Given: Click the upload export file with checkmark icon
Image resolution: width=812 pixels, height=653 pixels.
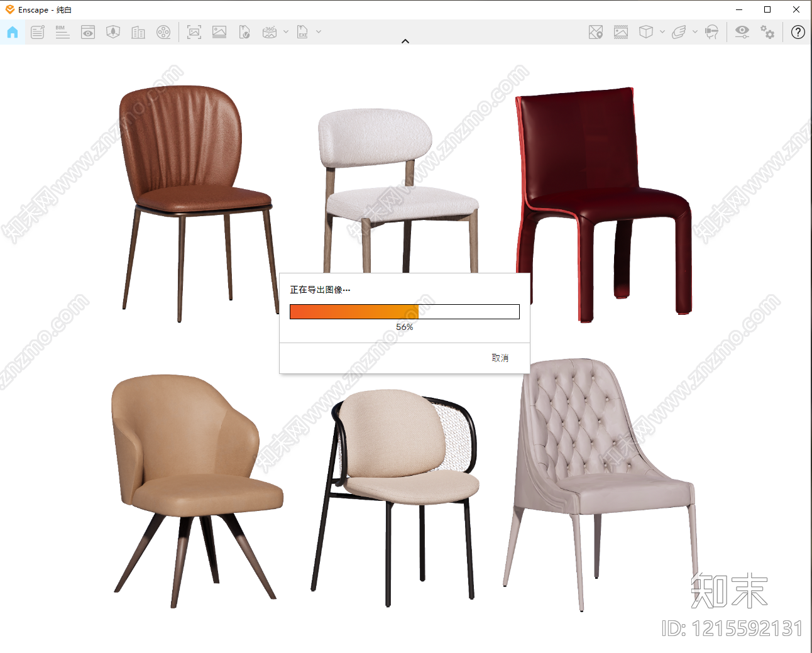Looking at the screenshot, I should tap(244, 32).
